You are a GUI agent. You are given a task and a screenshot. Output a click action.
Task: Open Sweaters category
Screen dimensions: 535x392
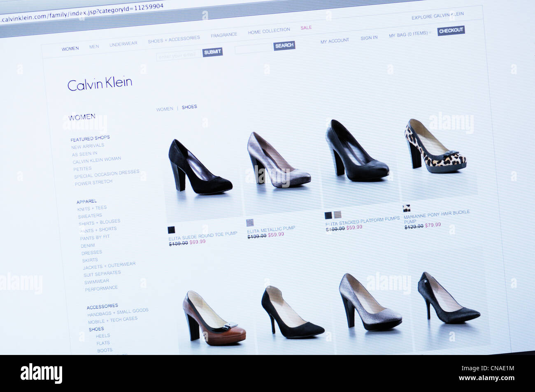90,216
